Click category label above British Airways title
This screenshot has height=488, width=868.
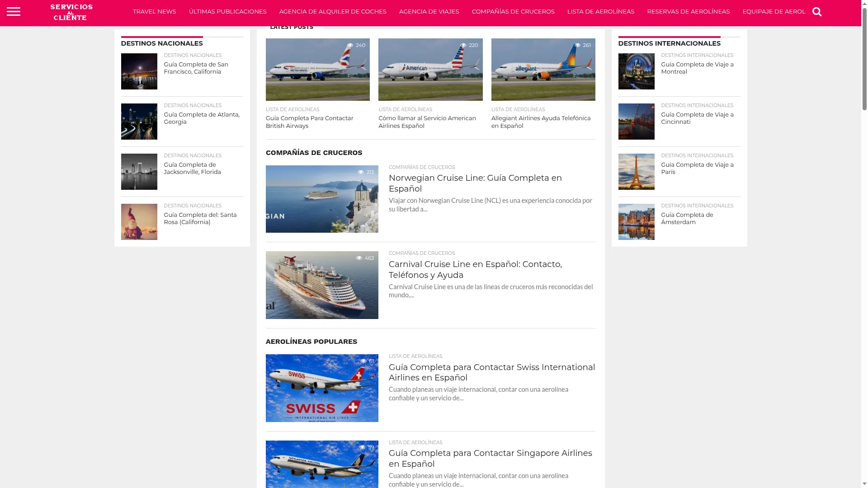292,110
